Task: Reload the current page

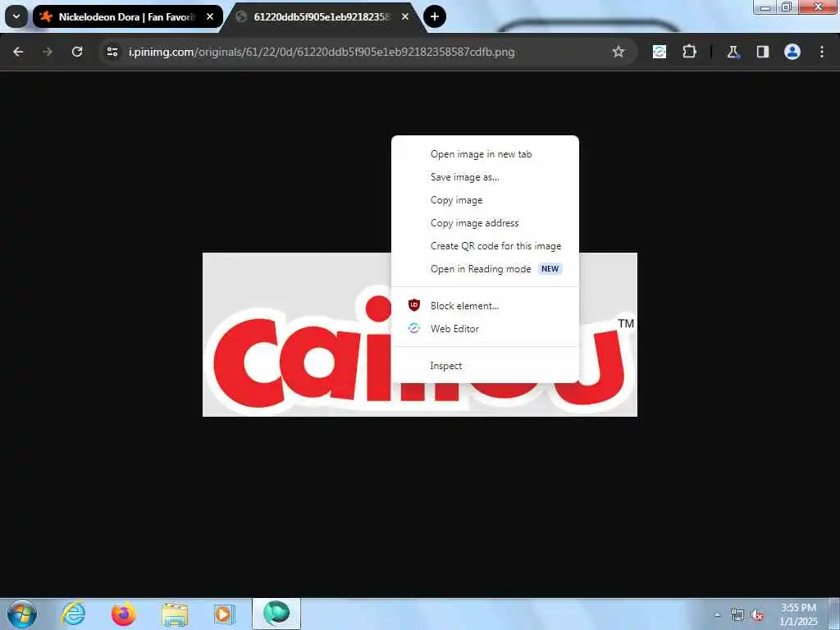Action: (x=77, y=52)
